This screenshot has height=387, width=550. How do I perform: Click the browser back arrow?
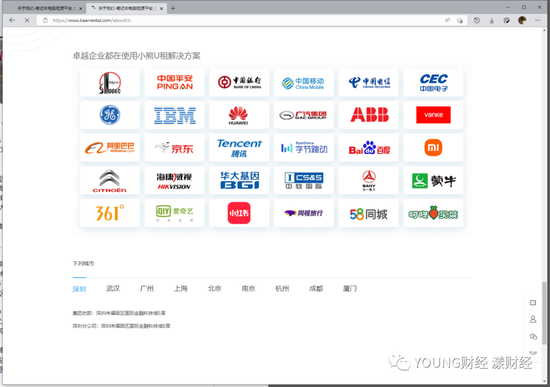point(12,20)
